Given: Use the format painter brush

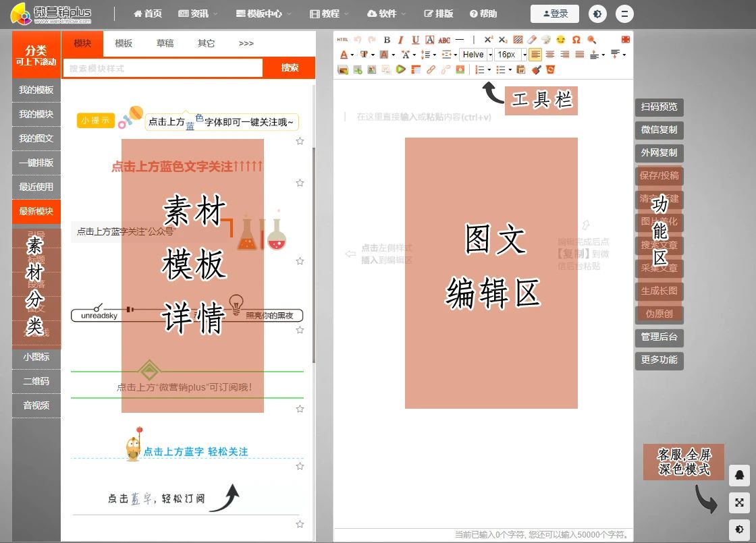Looking at the screenshot, I should tap(536, 70).
